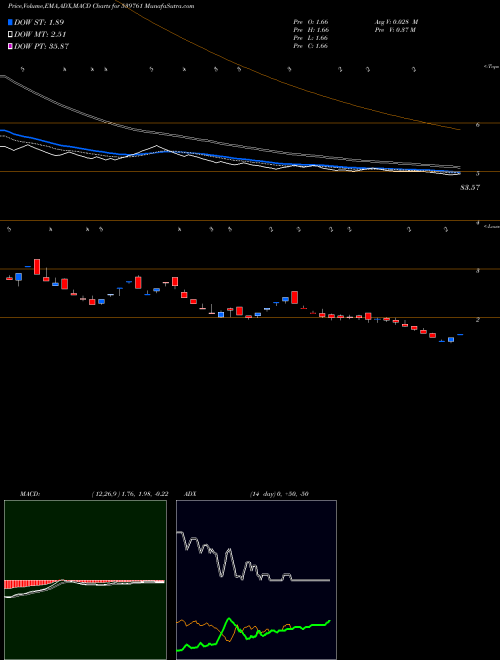Click the magenta DOW PT legend swatch

click(x=10, y=46)
